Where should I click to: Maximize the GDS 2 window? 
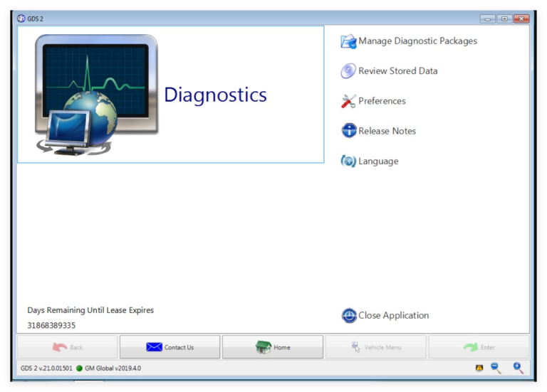(504, 18)
